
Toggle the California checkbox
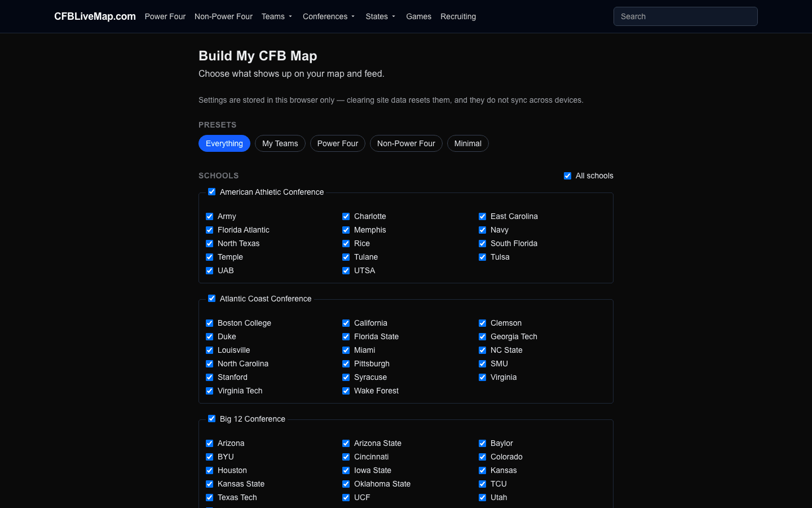[x=346, y=323]
